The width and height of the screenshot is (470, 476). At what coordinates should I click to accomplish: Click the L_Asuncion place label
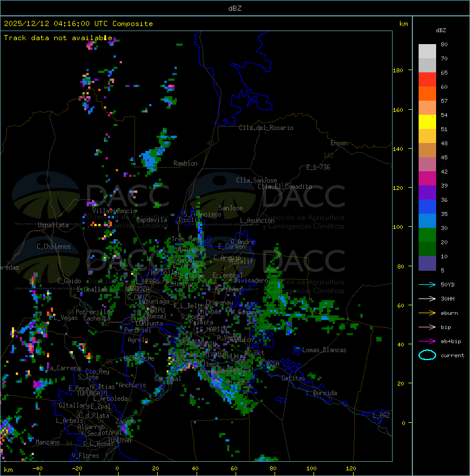coord(257,220)
